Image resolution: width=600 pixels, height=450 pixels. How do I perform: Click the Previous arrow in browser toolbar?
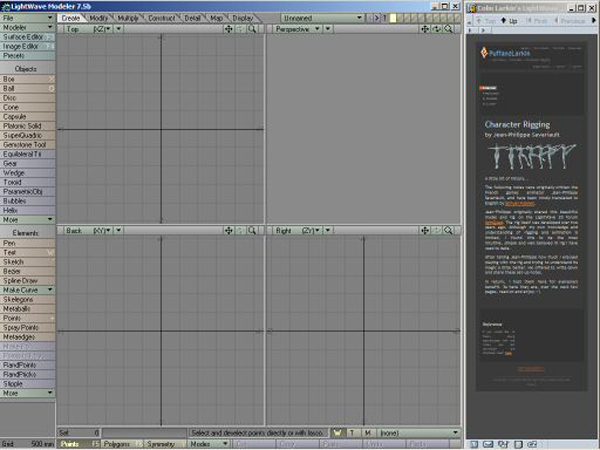pos(570,21)
